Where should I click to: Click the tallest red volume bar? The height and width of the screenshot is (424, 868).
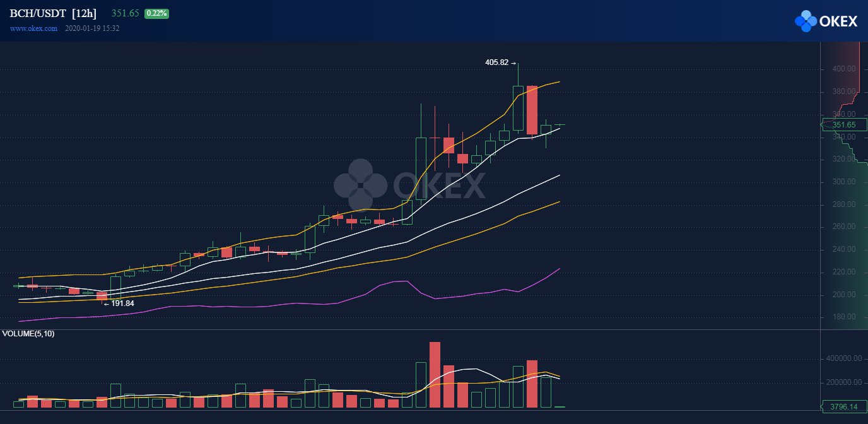[x=435, y=375]
